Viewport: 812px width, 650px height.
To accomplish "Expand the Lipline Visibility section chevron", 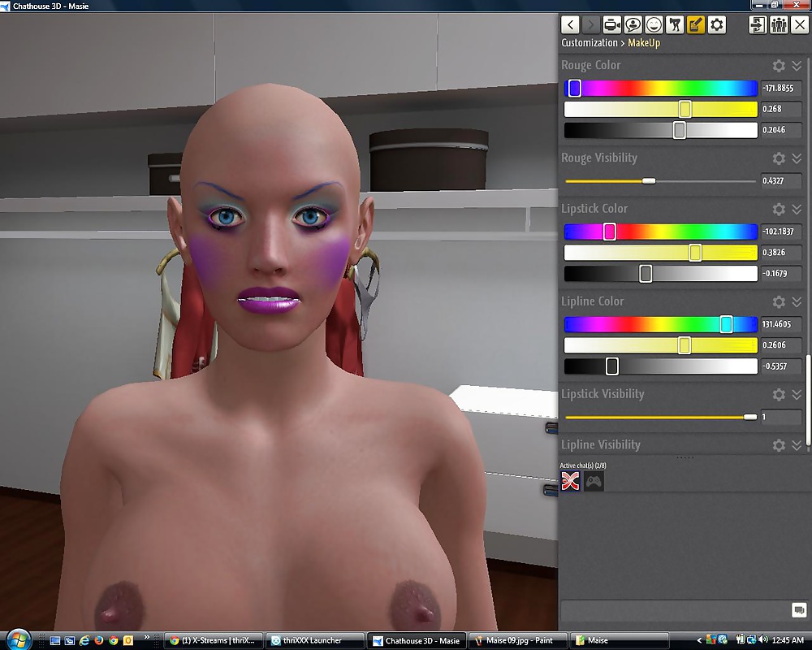I will 797,445.
